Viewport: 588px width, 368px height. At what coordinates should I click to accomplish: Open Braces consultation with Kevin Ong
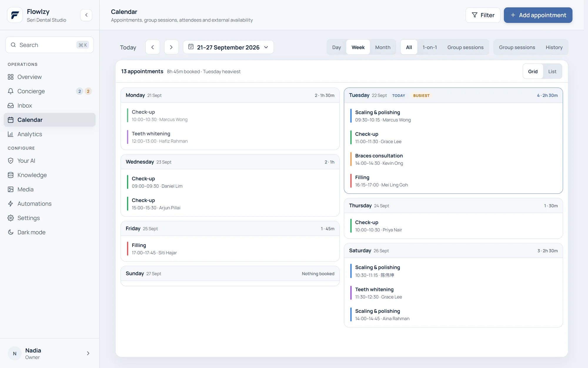click(x=453, y=159)
